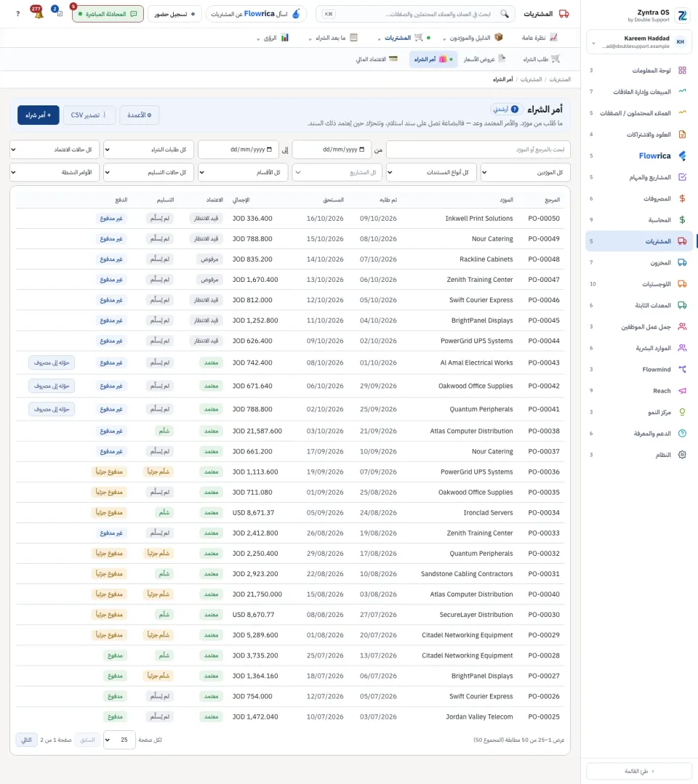Click the المشاريع والمهام checkbox icon in sidebar
The width and height of the screenshot is (698, 784).
pyautogui.click(x=682, y=177)
